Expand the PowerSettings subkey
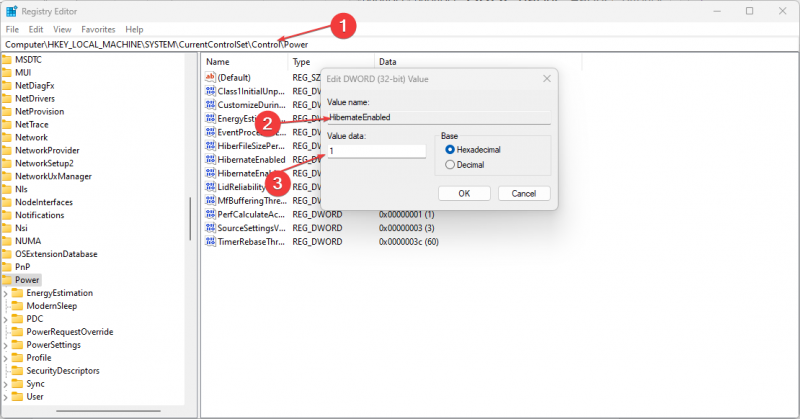Image resolution: width=800 pixels, height=419 pixels. pyautogui.click(x=6, y=346)
